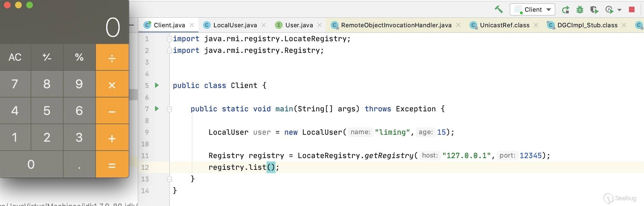644x206 pixels.
Task: Tap the Calculator 5 key
Action: [x=47, y=111]
